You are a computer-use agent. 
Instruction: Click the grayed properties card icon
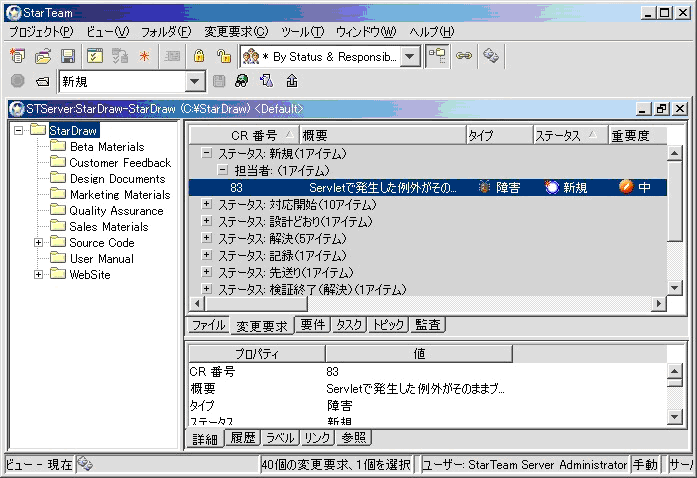coord(172,56)
